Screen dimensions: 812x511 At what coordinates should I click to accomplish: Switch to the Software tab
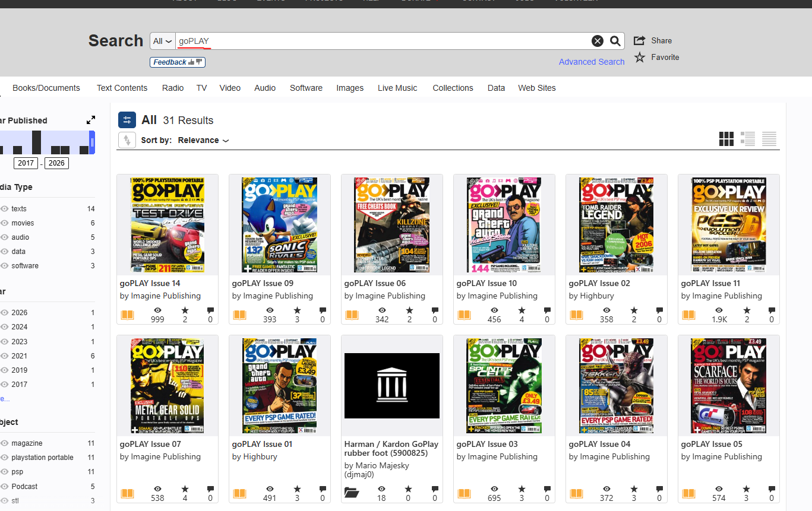click(x=306, y=88)
